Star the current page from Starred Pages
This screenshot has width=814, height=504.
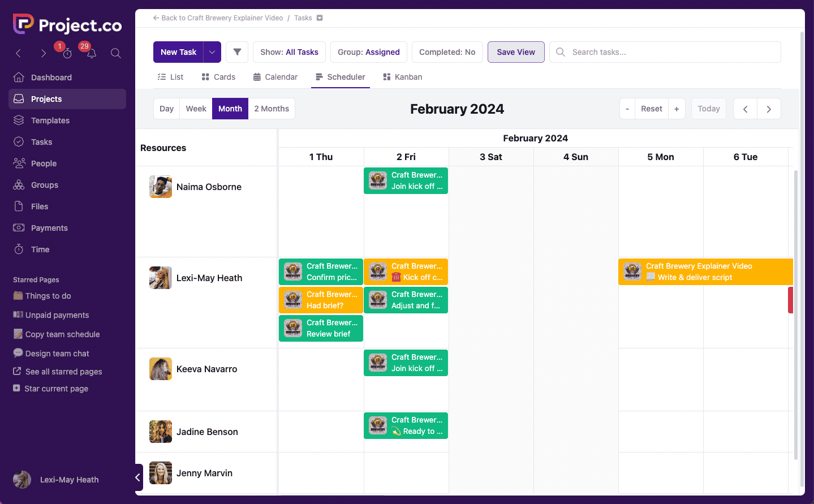pyautogui.click(x=57, y=389)
